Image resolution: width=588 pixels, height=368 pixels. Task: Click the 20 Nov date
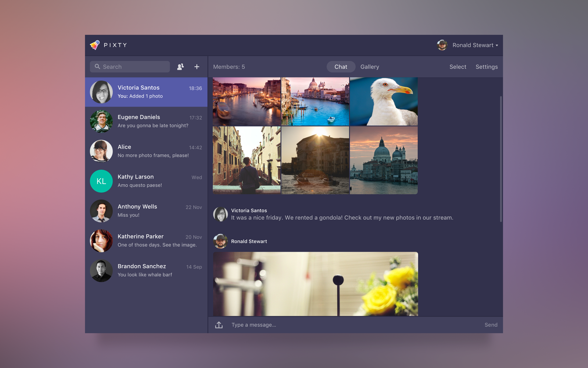click(x=194, y=237)
